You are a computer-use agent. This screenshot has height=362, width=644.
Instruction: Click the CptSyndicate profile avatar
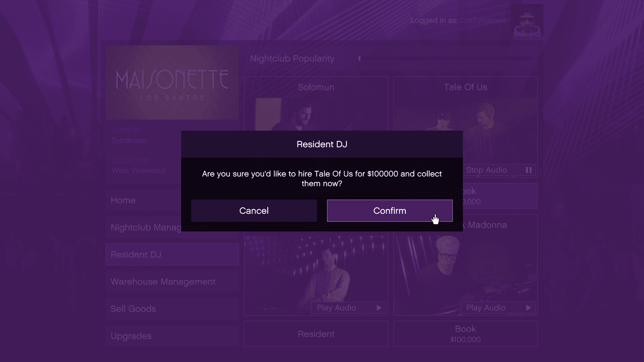527,21
